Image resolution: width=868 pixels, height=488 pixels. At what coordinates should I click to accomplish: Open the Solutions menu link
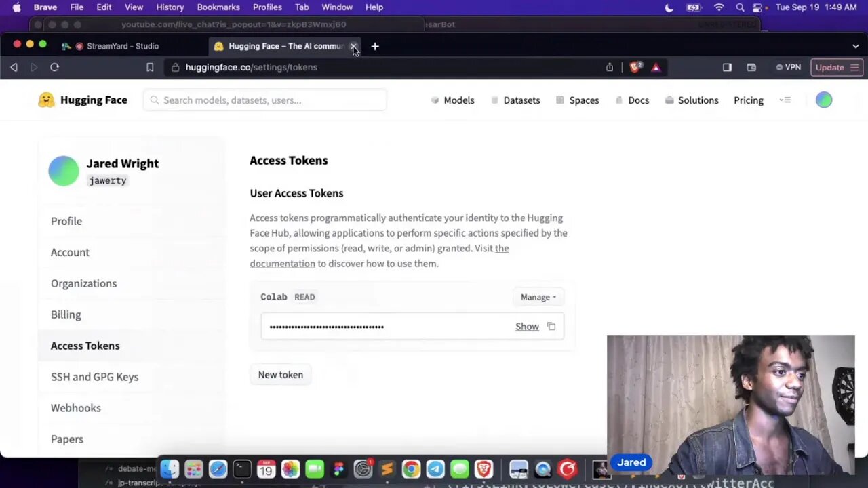point(692,100)
